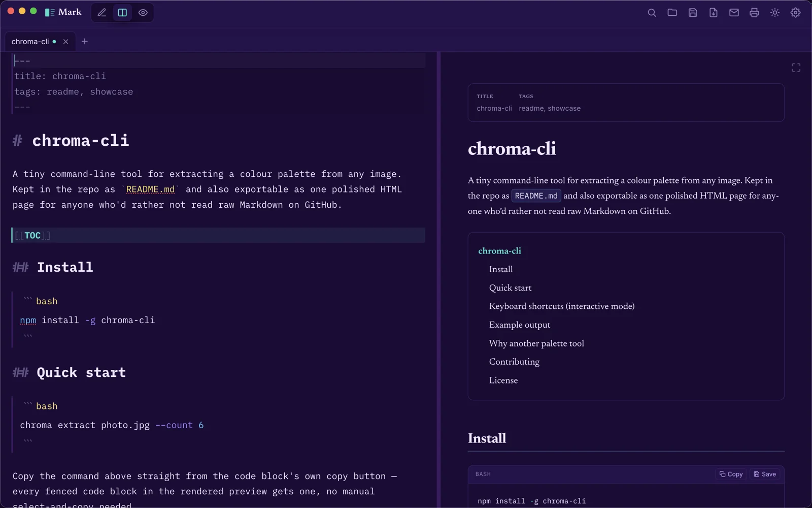Switch to preview-only eye icon
The height and width of the screenshot is (508, 812).
point(143,13)
